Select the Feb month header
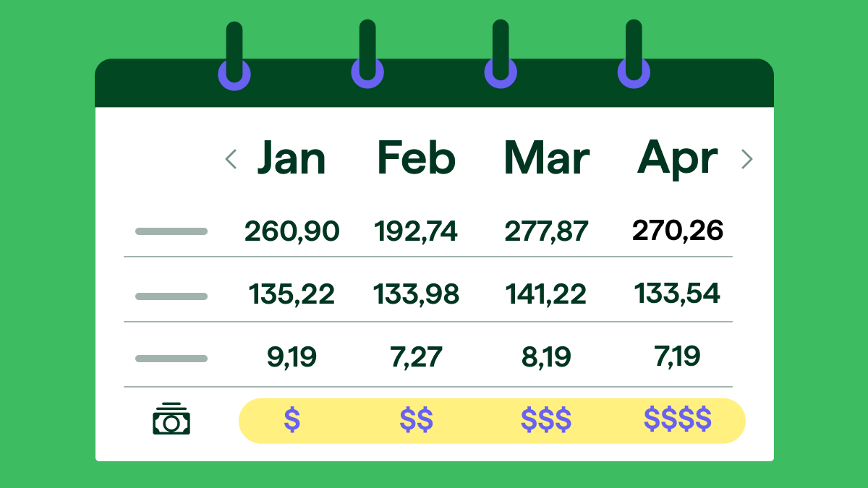Screen dimensions: 868x488 point(417,158)
